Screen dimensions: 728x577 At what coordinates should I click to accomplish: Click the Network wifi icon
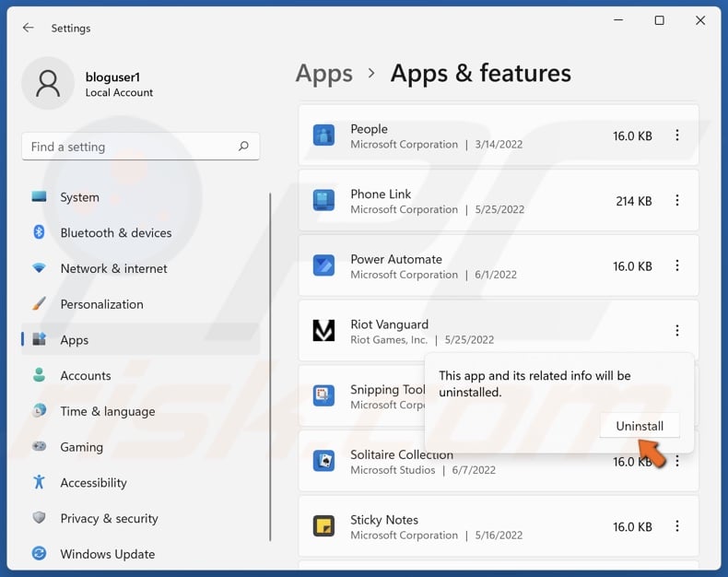point(39,268)
